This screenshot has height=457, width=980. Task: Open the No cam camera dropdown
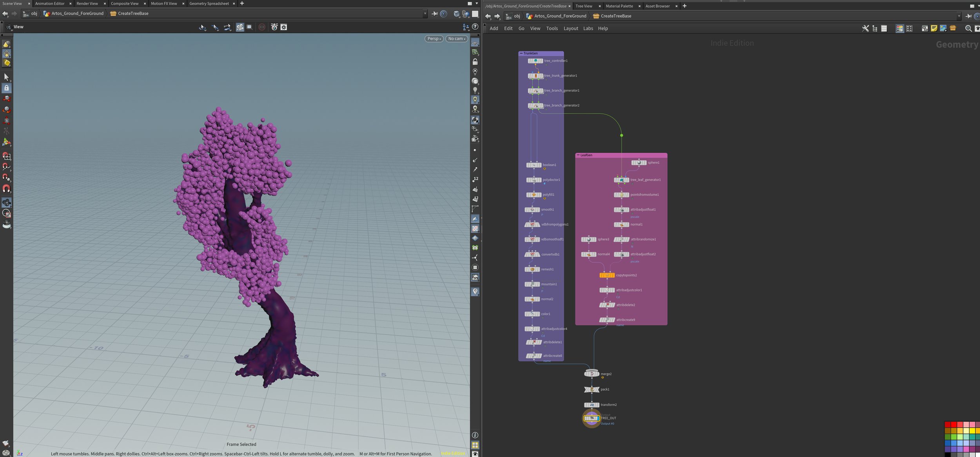coord(457,39)
